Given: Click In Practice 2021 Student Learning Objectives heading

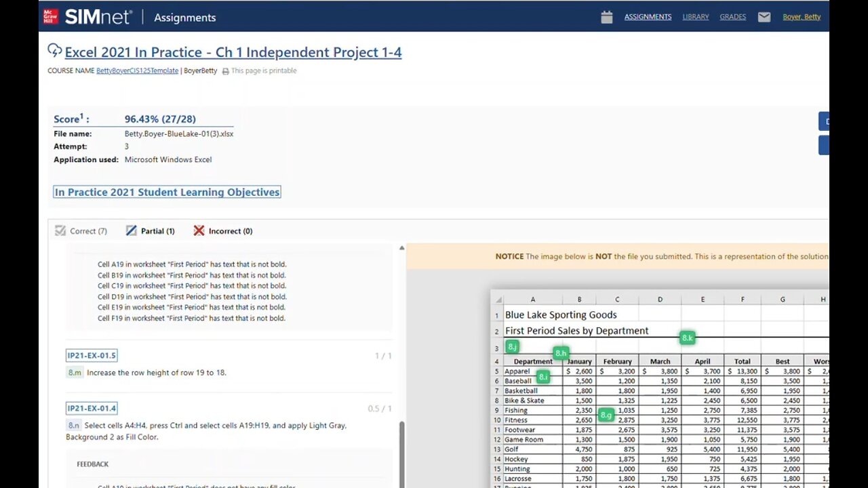Looking at the screenshot, I should coord(167,192).
